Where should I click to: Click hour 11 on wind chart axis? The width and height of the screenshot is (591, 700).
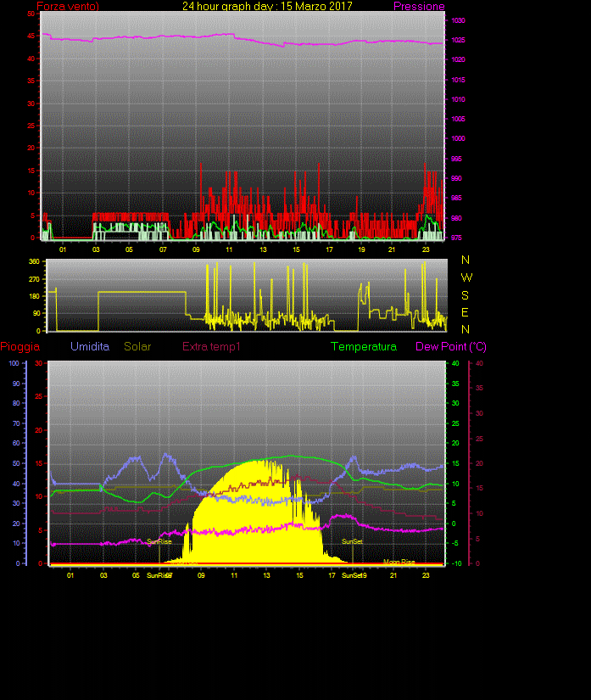[229, 249]
